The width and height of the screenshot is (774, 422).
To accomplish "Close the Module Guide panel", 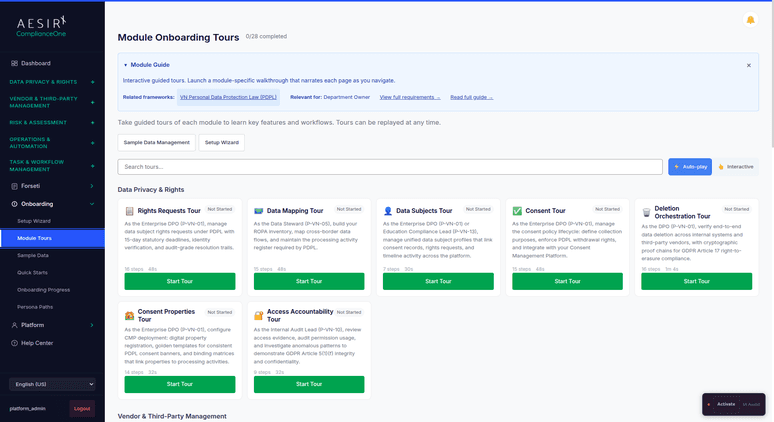I will (x=749, y=65).
